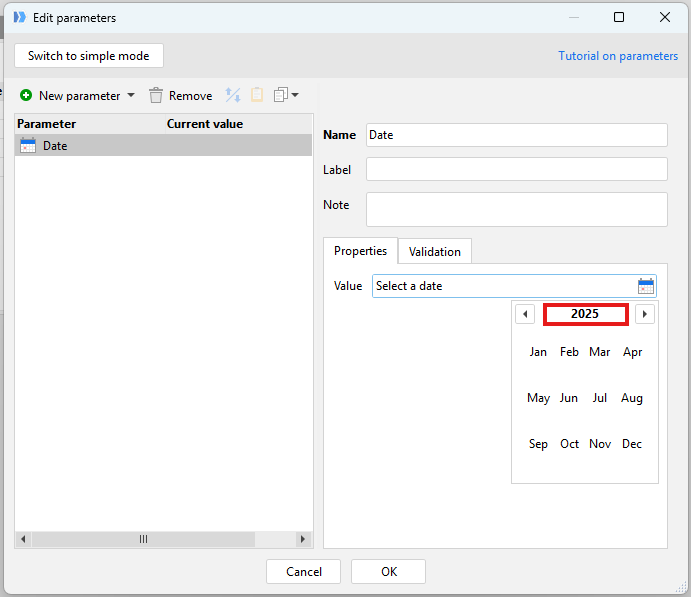Switch to the Validation tab

click(435, 252)
